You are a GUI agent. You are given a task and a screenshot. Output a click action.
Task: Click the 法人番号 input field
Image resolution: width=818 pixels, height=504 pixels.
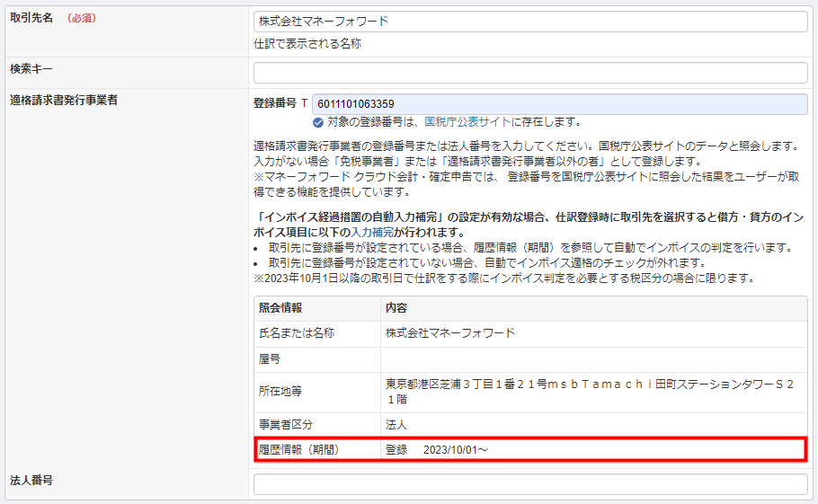[x=530, y=484]
